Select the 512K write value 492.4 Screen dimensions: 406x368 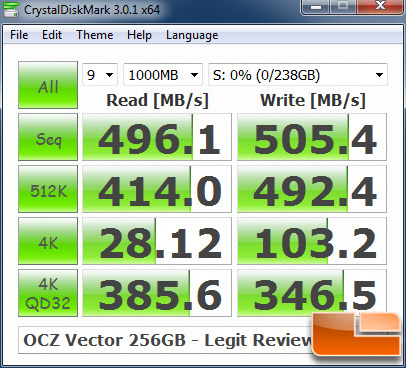(312, 189)
